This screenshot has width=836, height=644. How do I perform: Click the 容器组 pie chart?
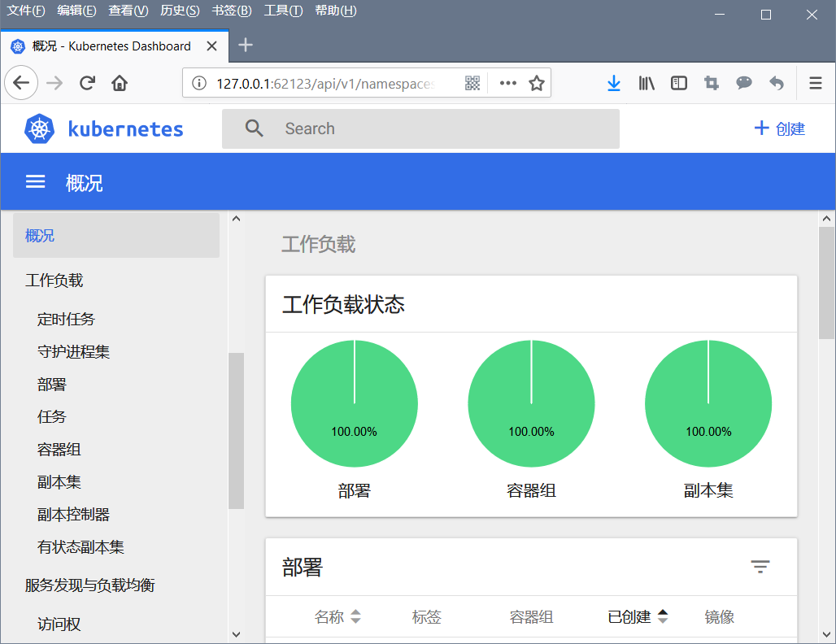(531, 403)
